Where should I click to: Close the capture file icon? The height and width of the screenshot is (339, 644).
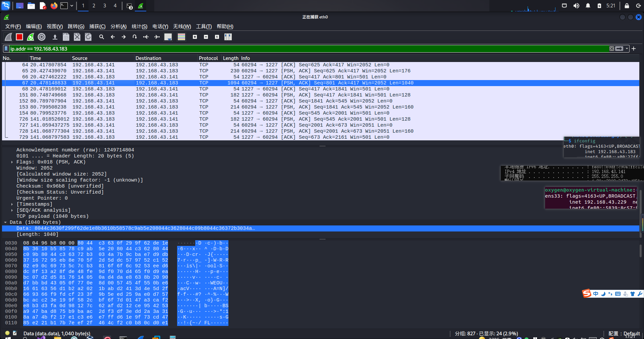coord(77,37)
